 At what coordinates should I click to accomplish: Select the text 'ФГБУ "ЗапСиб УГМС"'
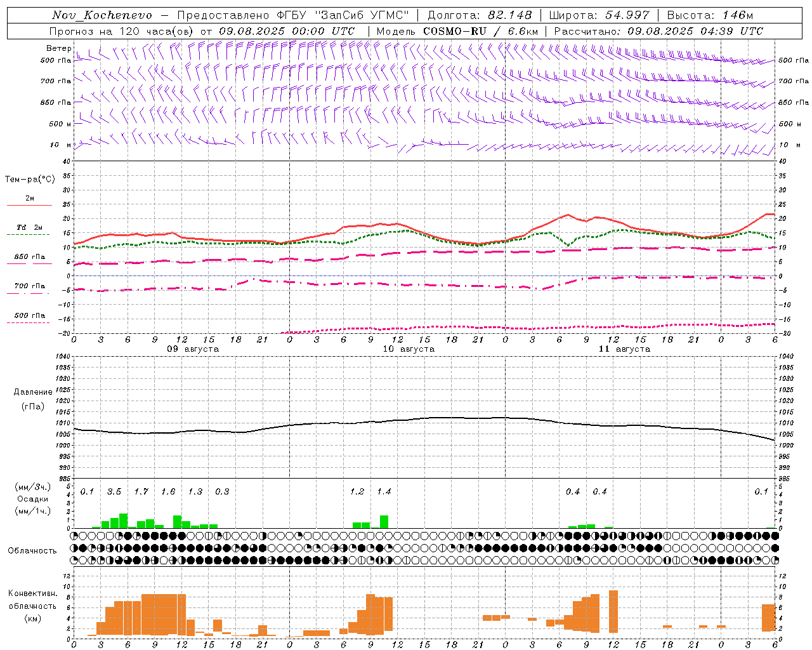coord(343,15)
